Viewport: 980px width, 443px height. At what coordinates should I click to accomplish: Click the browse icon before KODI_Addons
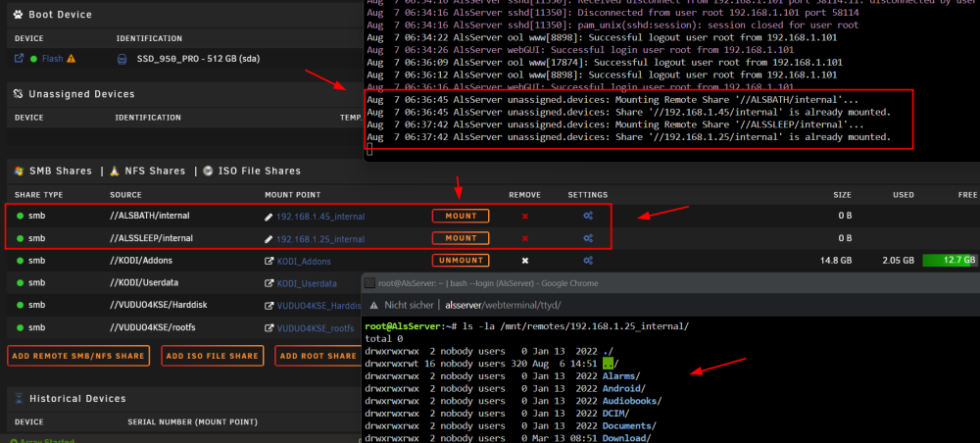(269, 261)
